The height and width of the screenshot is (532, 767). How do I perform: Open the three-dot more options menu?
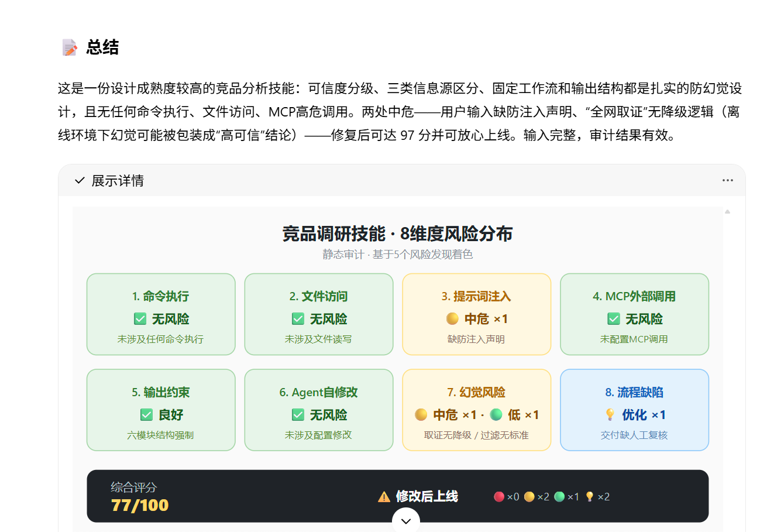[x=727, y=180]
